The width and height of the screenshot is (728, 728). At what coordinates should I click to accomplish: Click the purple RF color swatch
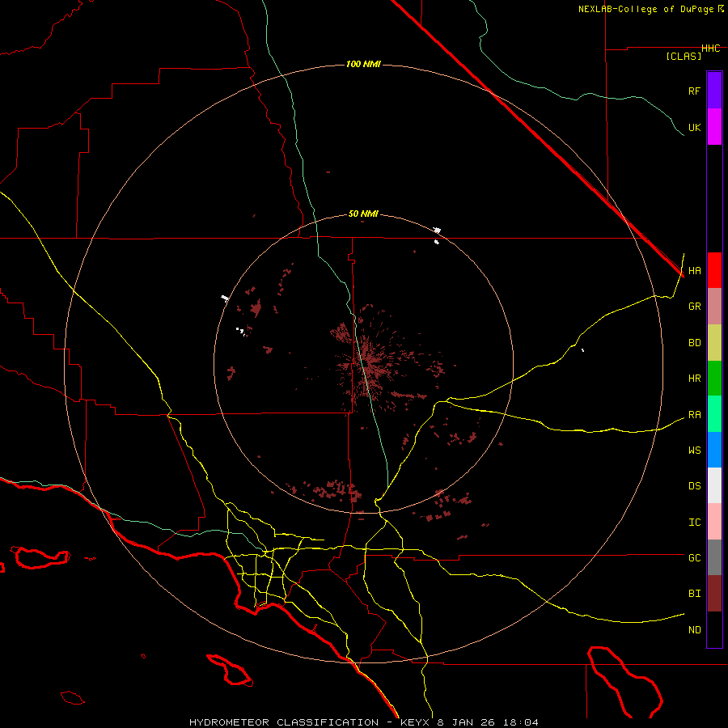(714, 91)
